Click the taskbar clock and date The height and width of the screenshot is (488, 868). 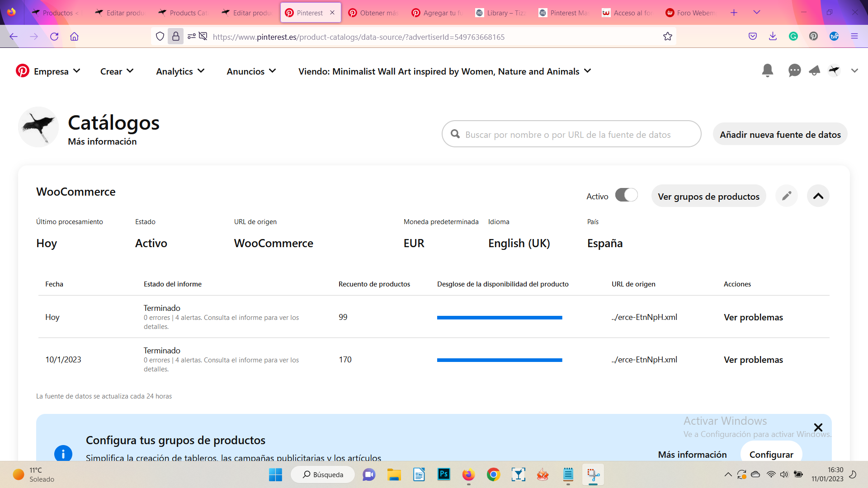[827, 474]
